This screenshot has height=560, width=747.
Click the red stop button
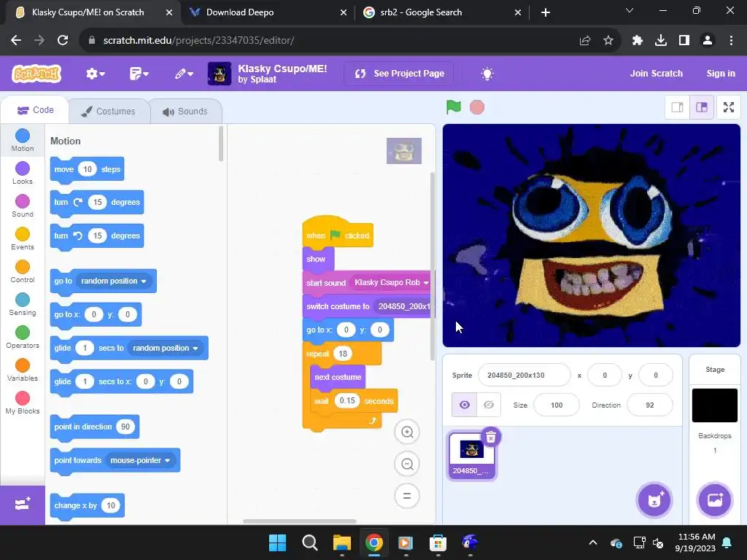click(x=477, y=107)
